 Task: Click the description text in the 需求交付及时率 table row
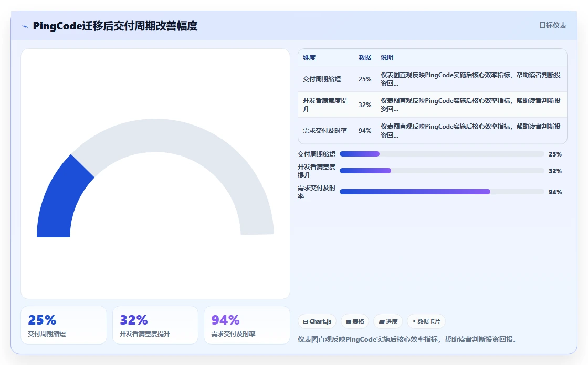point(470,131)
